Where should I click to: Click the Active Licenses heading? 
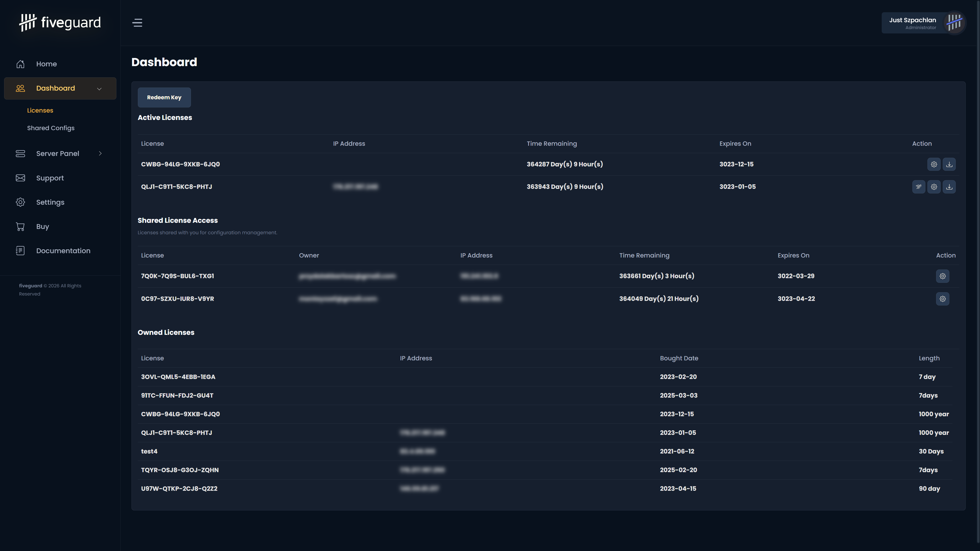coord(165,117)
